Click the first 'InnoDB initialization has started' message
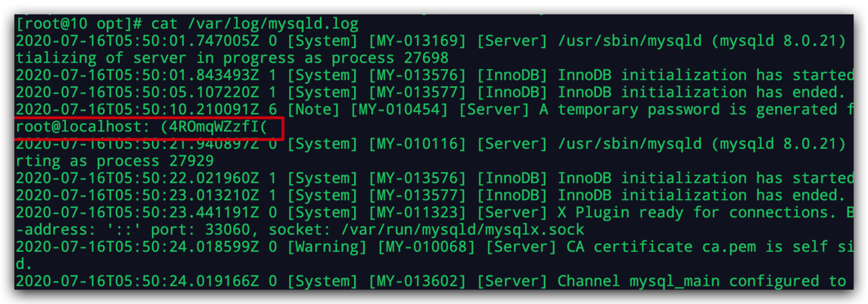Viewport: 868px width, 304px height. (704, 75)
